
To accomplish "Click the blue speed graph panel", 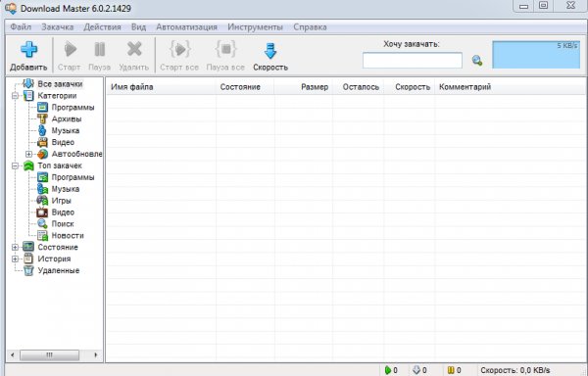I will click(x=536, y=55).
